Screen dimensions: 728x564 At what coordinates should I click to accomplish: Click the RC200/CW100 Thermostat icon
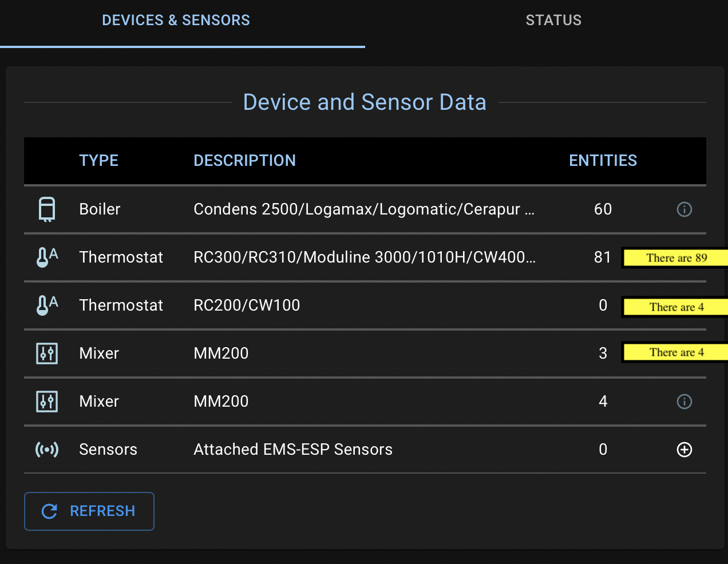tap(46, 305)
